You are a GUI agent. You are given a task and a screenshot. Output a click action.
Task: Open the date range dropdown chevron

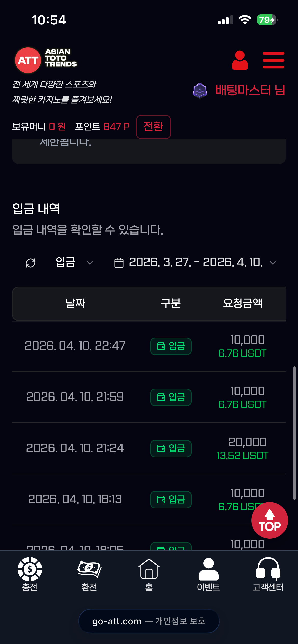273,263
